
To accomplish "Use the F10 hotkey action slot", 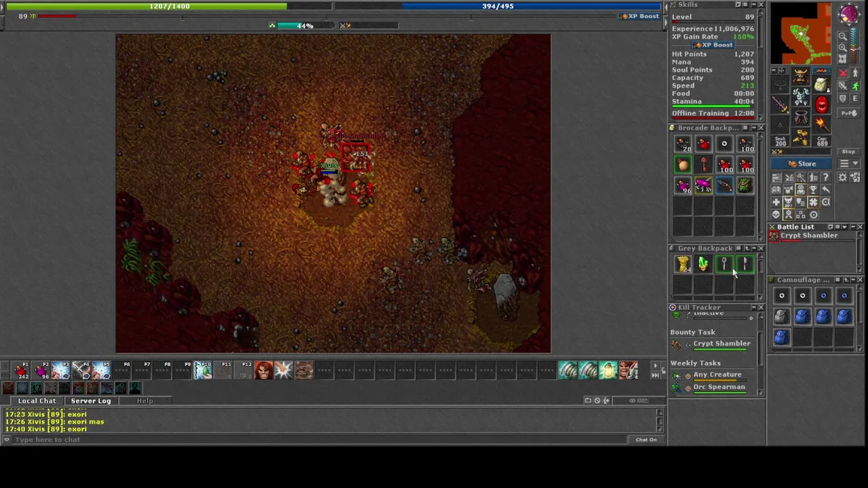I will [x=203, y=370].
